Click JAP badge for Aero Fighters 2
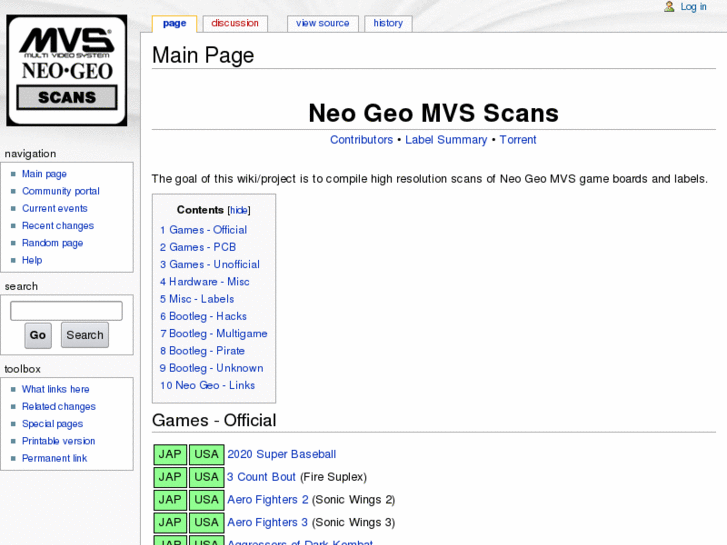 170,500
